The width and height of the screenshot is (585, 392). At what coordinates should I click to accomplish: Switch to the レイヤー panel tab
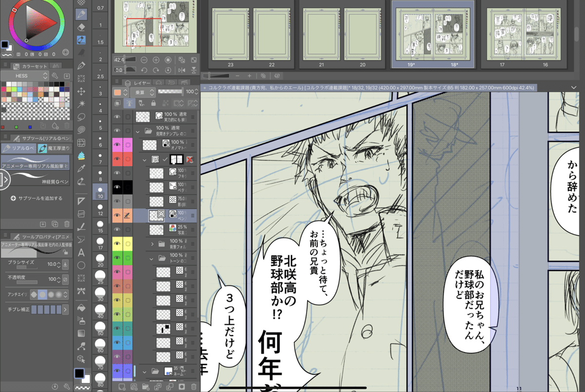(x=141, y=82)
